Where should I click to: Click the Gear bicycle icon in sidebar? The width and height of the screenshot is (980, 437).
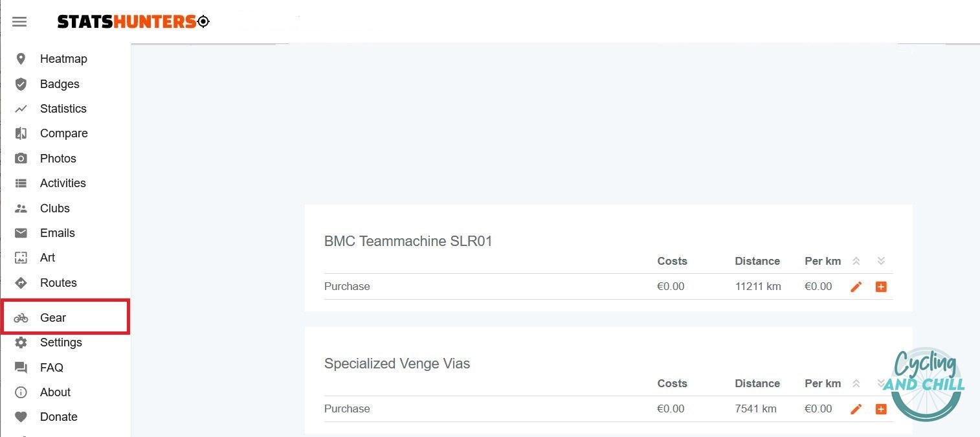click(21, 317)
